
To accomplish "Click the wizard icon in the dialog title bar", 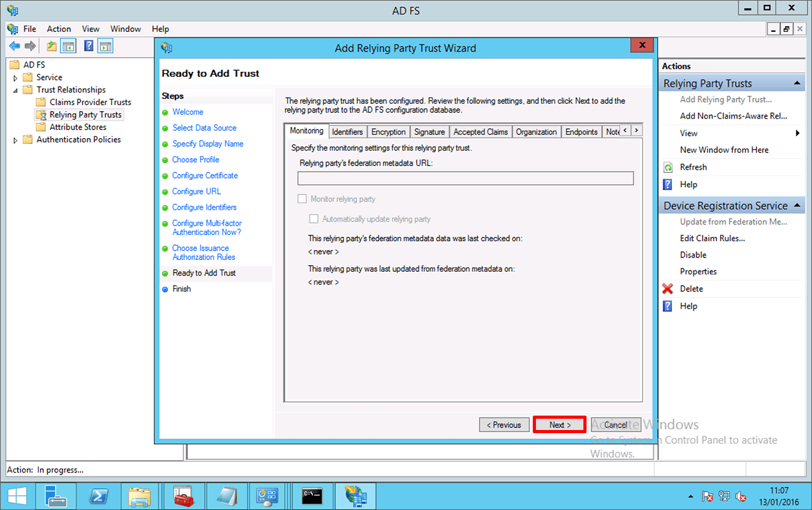I will click(x=166, y=48).
